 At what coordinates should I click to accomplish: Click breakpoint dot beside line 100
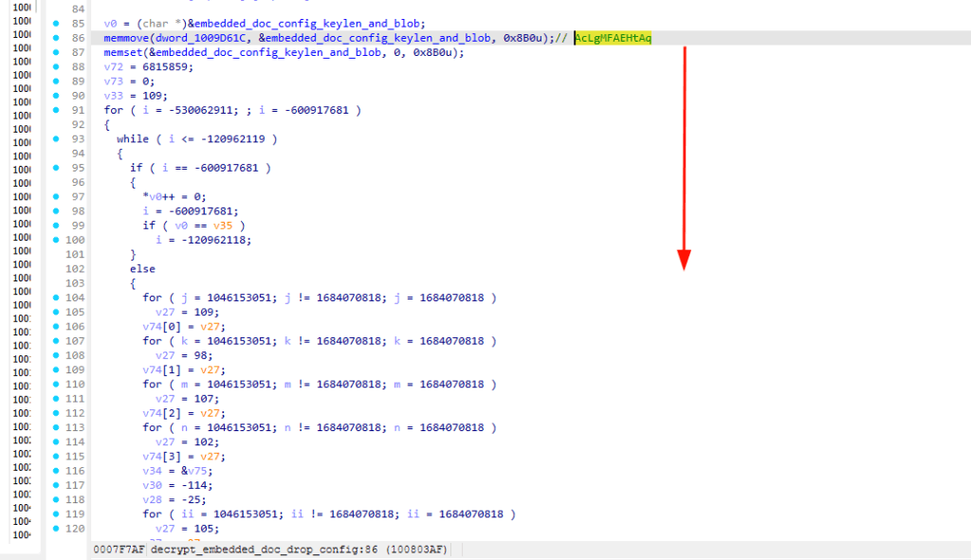tap(56, 240)
